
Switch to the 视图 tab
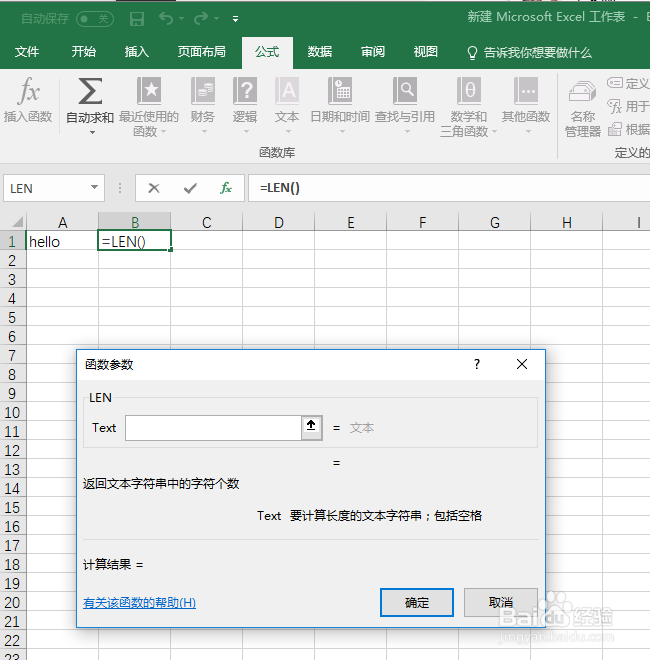coord(426,52)
